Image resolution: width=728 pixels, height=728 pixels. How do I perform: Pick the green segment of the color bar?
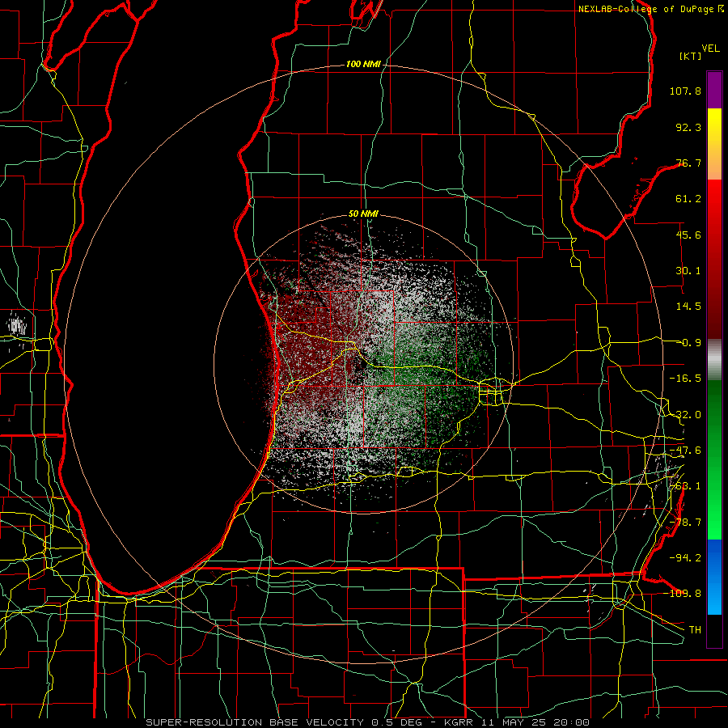coord(714,459)
